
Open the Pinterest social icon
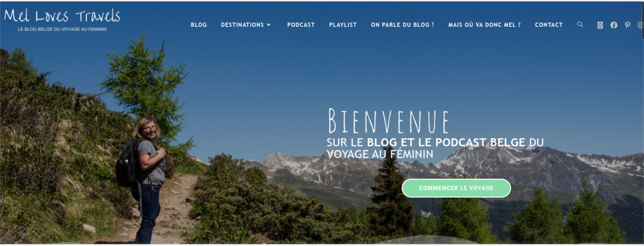coord(627,25)
